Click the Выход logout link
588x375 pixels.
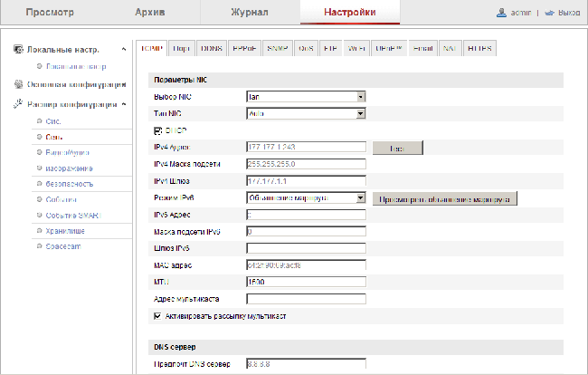pyautogui.click(x=569, y=13)
